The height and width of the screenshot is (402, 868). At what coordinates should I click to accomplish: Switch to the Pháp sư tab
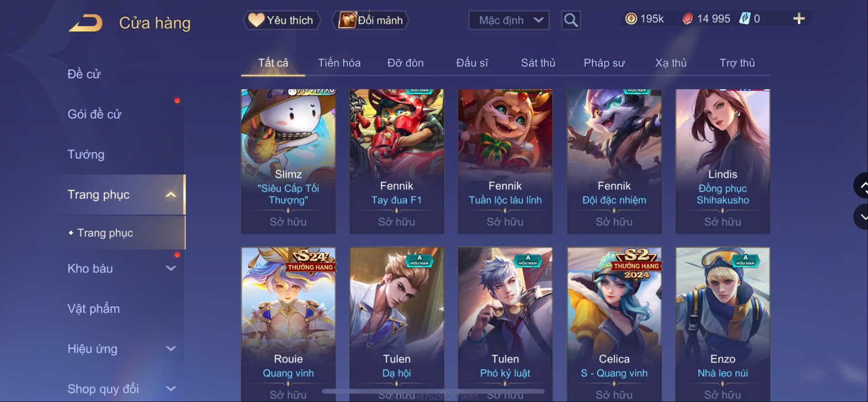[604, 63]
